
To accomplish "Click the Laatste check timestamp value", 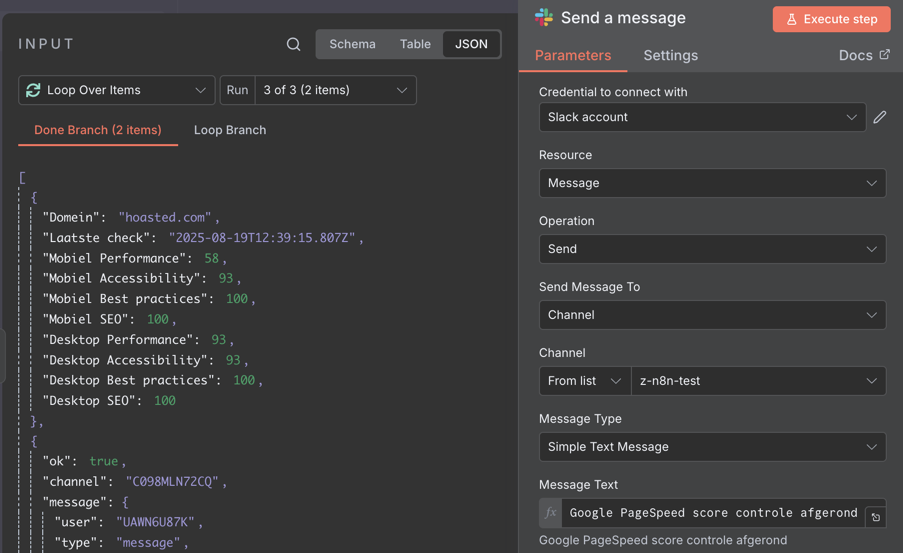I will click(262, 238).
